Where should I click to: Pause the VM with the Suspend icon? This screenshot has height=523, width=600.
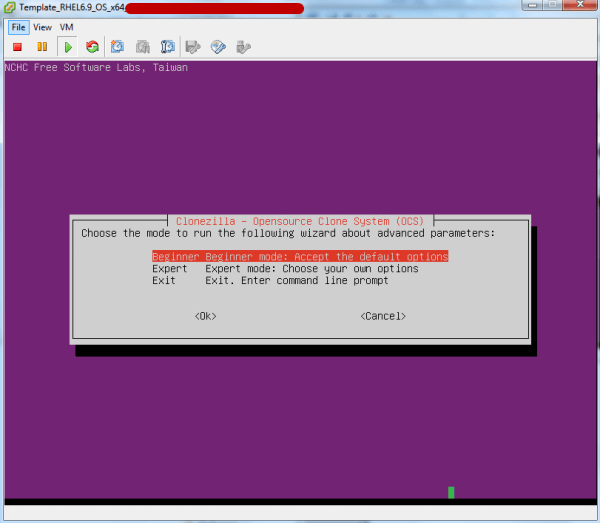42,47
